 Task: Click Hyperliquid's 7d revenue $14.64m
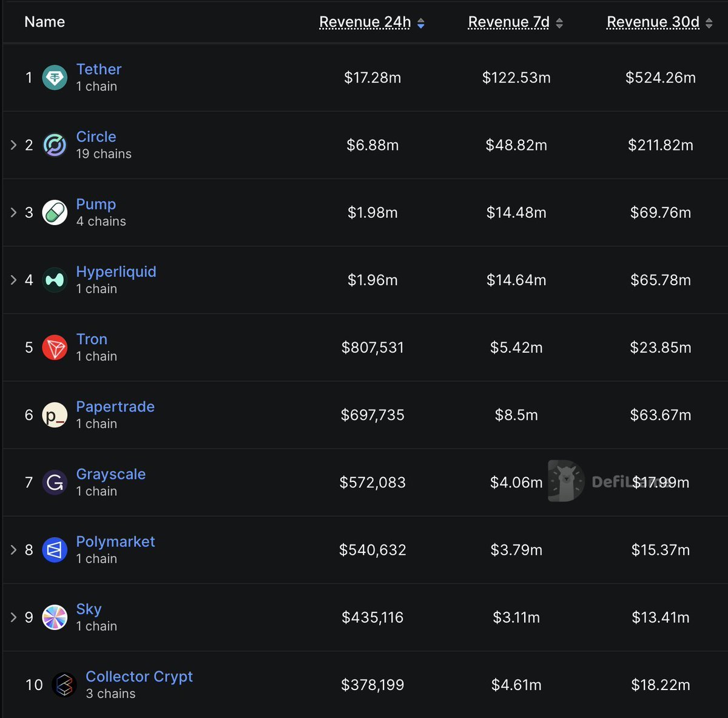[516, 280]
